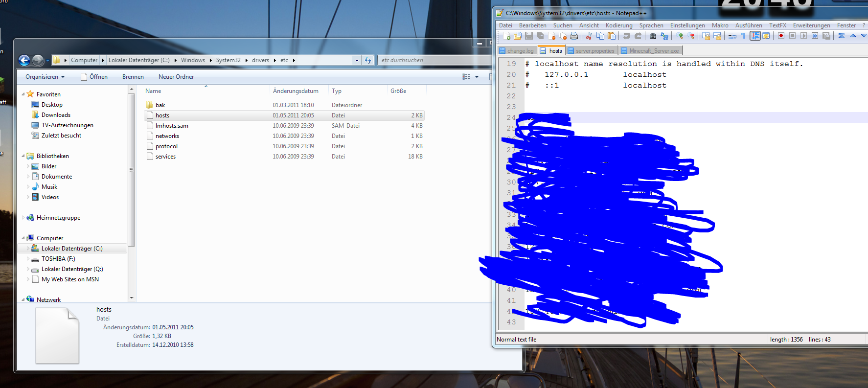Image resolution: width=868 pixels, height=388 pixels.
Task: Click the Öffnen button in Explorer toolbar
Action: click(x=94, y=77)
